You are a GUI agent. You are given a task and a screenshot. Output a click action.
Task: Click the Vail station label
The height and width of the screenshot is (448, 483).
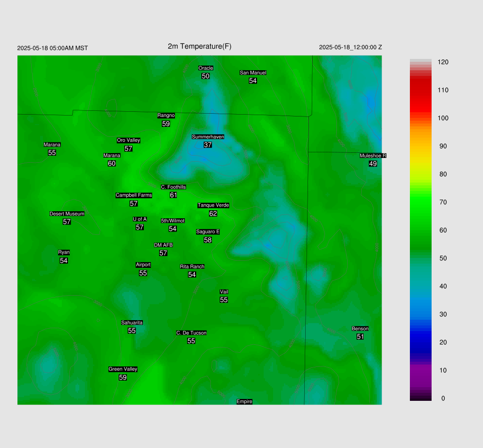[x=224, y=292]
